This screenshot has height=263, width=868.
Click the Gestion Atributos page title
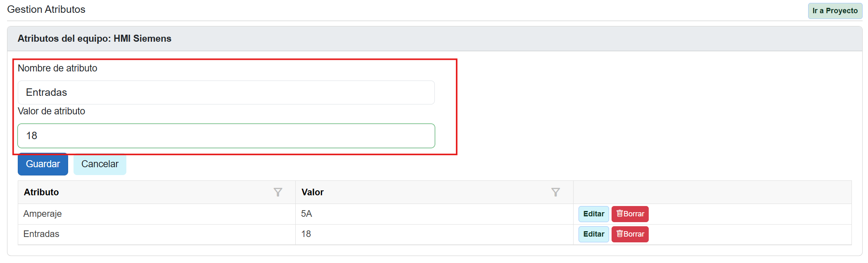point(46,9)
